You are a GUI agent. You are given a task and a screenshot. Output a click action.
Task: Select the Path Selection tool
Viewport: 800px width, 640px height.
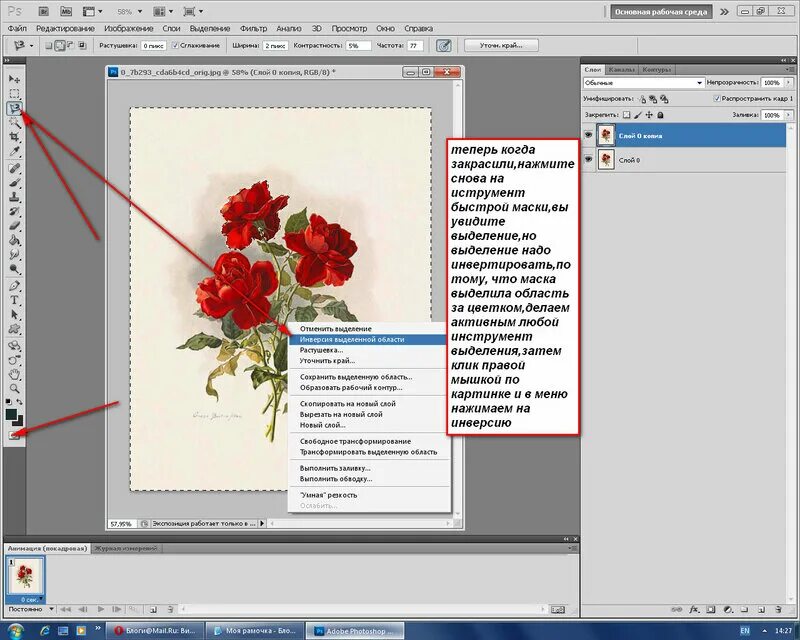tap(14, 314)
